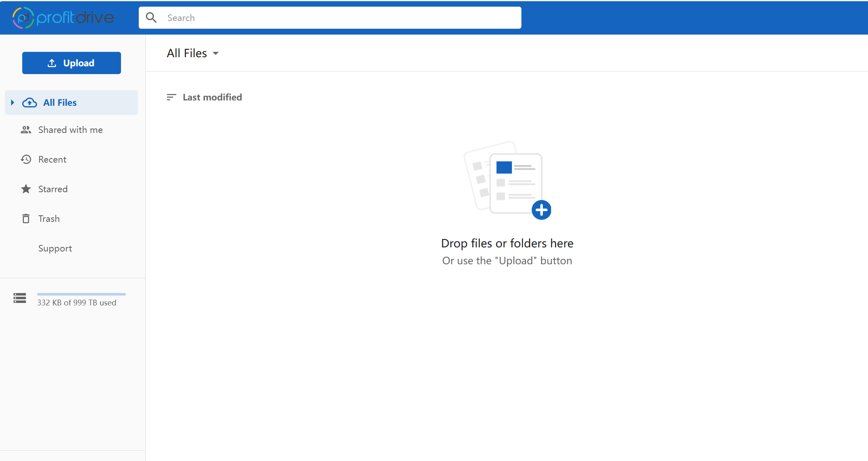The width and height of the screenshot is (868, 461).
Task: Click the search magnifier icon
Action: coord(151,18)
